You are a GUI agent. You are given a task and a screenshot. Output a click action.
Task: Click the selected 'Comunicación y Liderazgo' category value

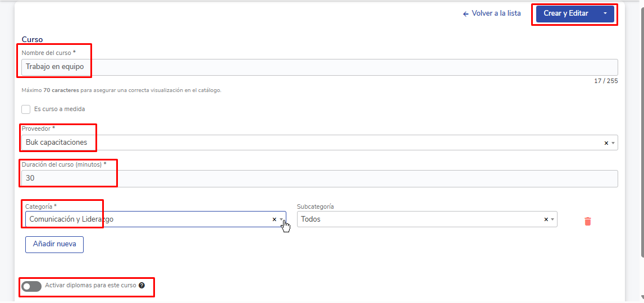pyautogui.click(x=71, y=219)
